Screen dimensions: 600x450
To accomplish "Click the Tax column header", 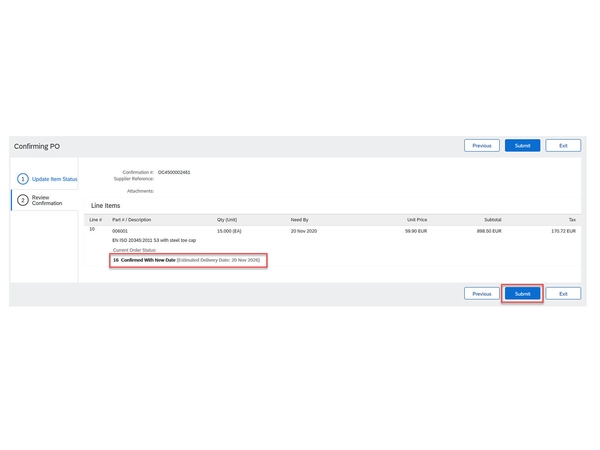I will [x=571, y=219].
